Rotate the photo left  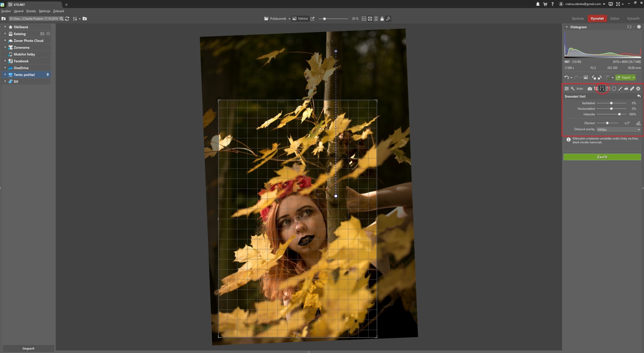(594, 77)
